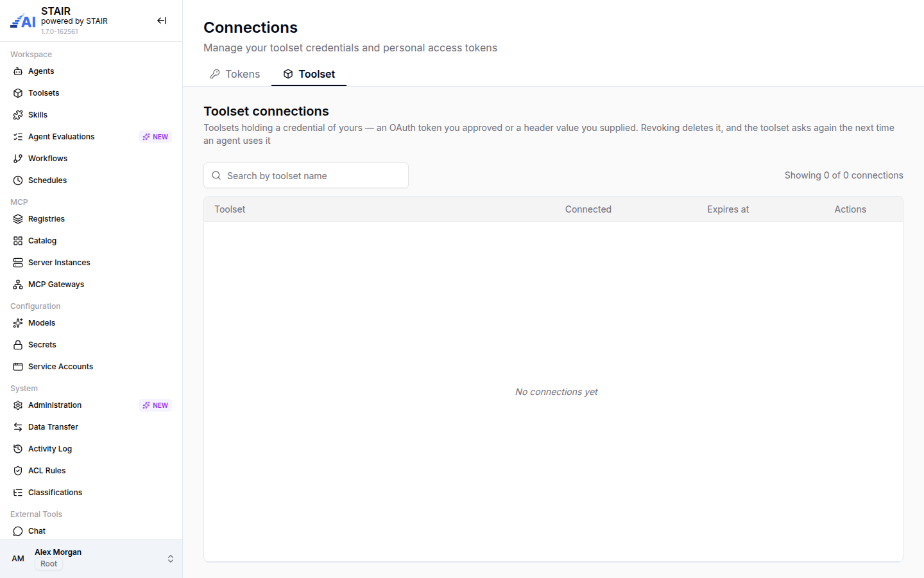Select the Toolset tab
Screen dimensions: 924x578
click(x=309, y=74)
